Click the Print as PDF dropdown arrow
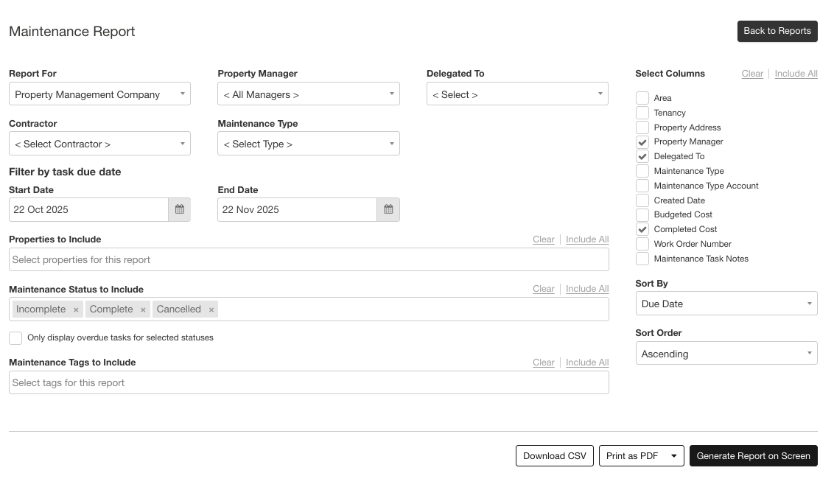 pyautogui.click(x=673, y=456)
